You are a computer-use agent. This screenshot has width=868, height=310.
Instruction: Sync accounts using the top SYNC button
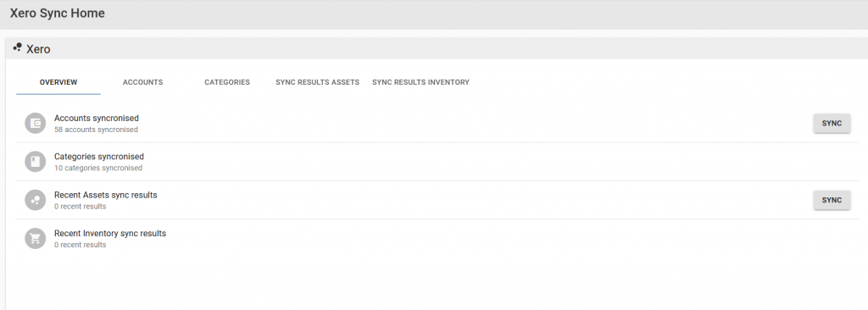832,124
